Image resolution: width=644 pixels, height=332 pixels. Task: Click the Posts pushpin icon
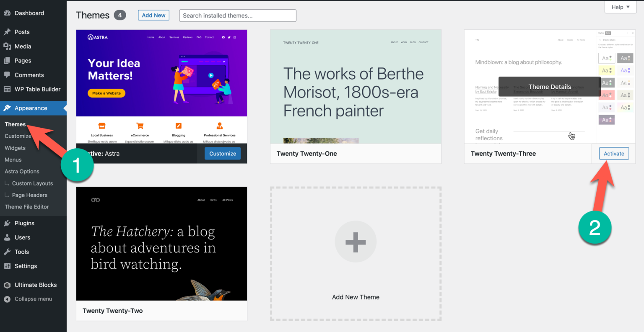tap(7, 32)
